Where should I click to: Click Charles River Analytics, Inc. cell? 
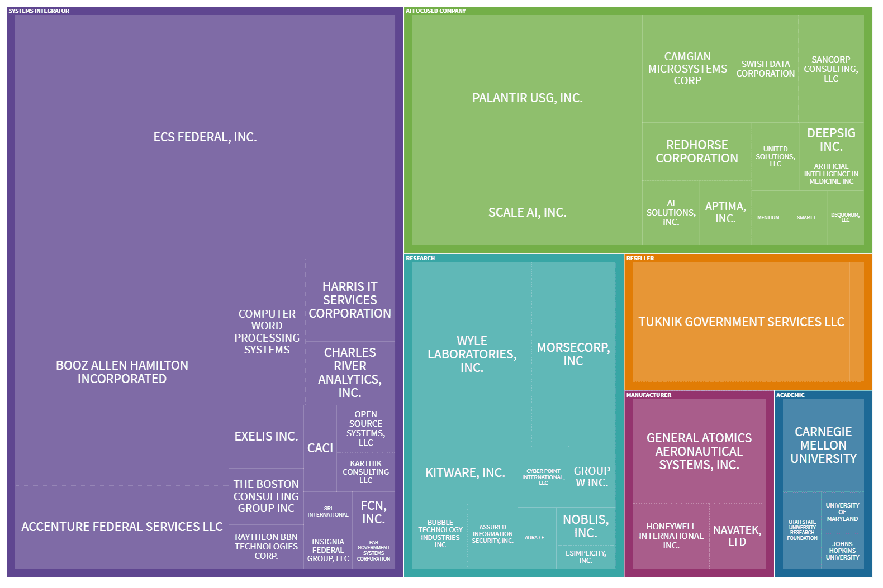click(x=350, y=373)
